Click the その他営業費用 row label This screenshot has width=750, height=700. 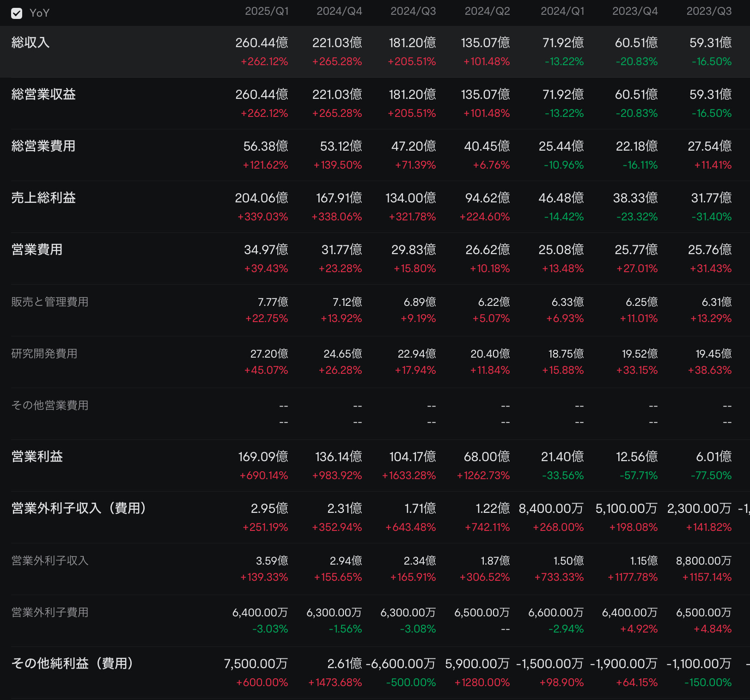tap(50, 405)
